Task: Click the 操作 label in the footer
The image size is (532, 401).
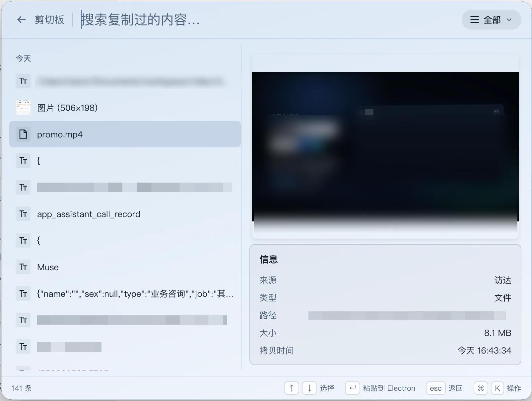Action: (514, 388)
